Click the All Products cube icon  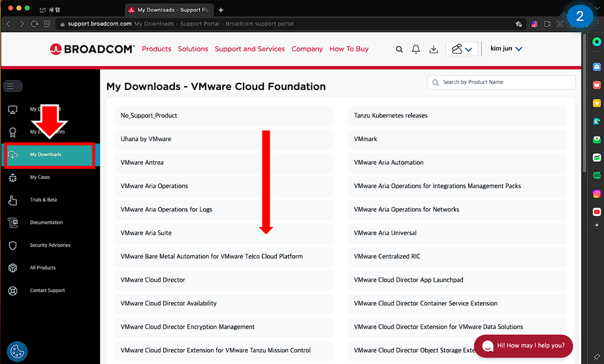pyautogui.click(x=12, y=268)
